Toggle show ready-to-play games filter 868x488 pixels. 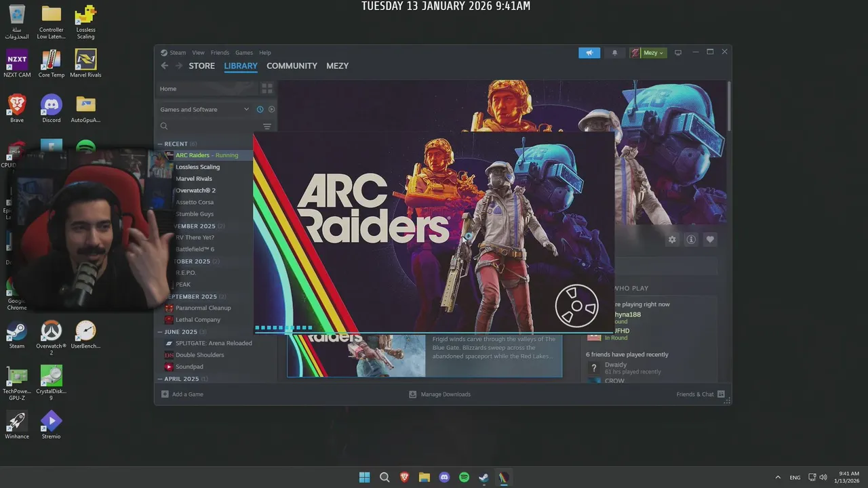tap(272, 109)
